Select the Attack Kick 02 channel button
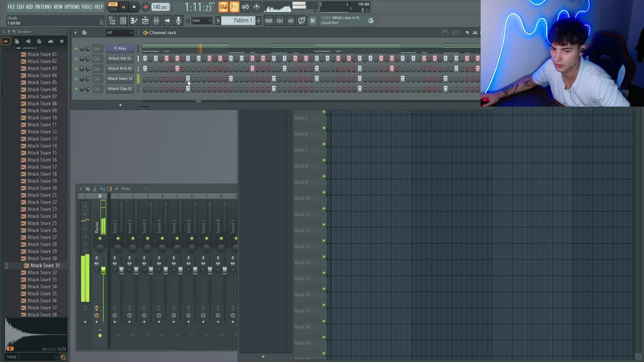 [120, 68]
